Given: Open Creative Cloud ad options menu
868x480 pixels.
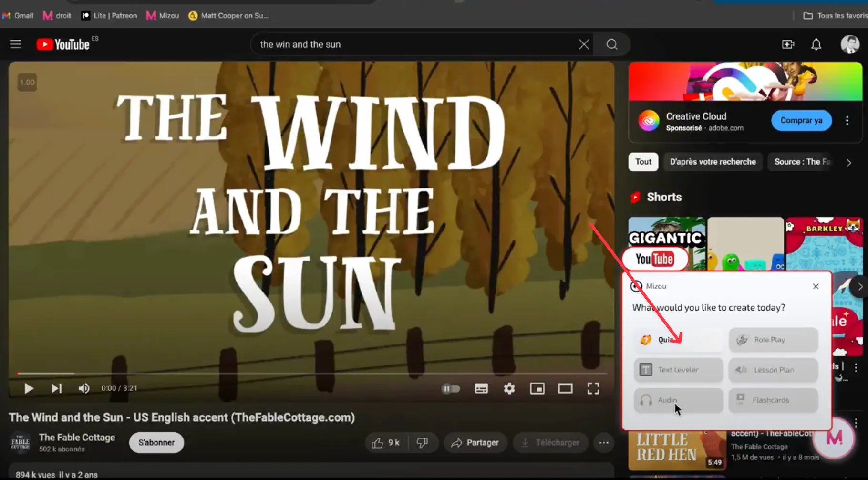Looking at the screenshot, I should point(847,121).
